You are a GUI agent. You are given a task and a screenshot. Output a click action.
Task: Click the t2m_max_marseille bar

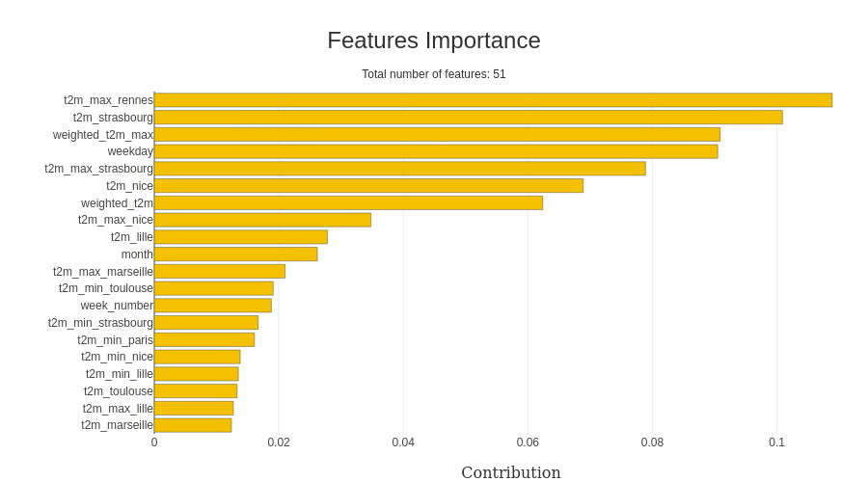[219, 272]
